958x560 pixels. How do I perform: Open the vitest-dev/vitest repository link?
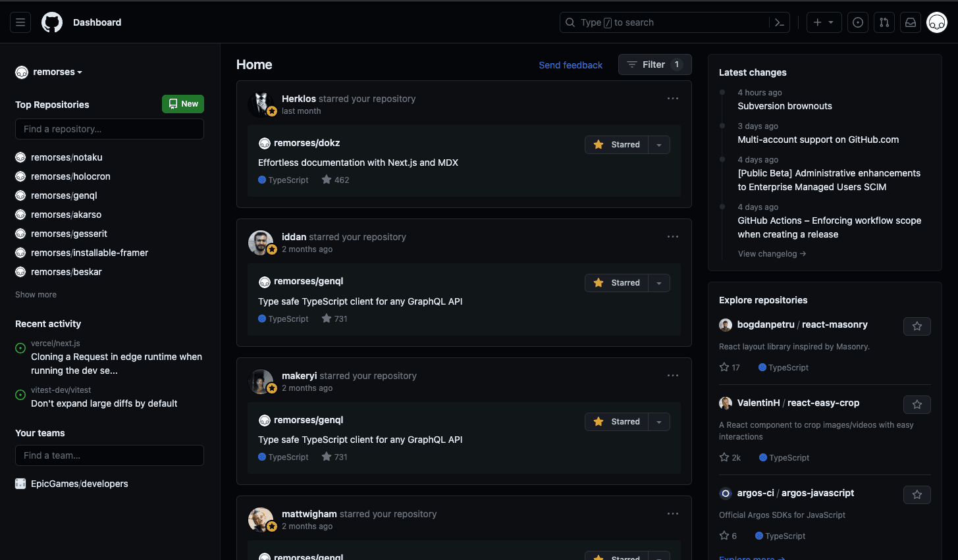[x=61, y=390]
